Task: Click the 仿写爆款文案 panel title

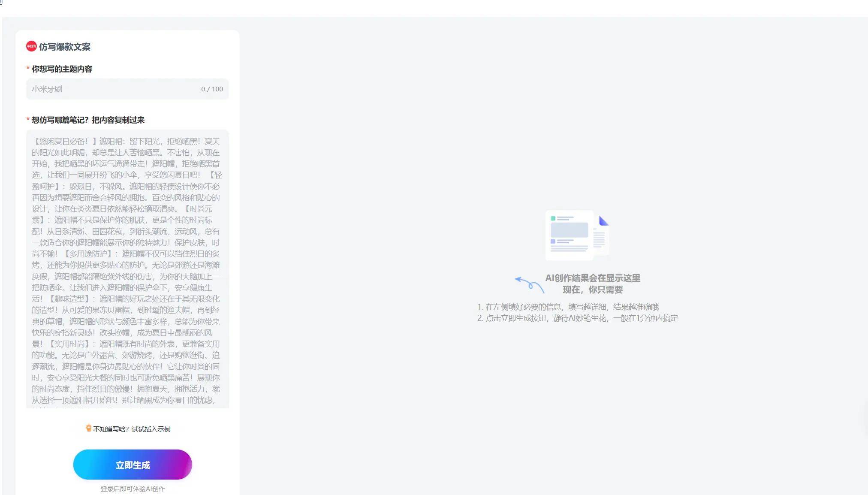Action: [64, 47]
